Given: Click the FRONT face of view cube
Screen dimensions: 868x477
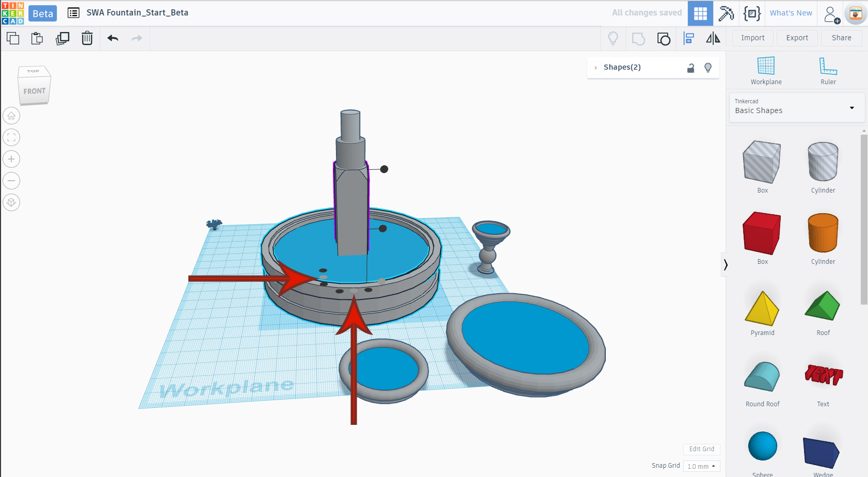Looking at the screenshot, I should click(x=34, y=91).
